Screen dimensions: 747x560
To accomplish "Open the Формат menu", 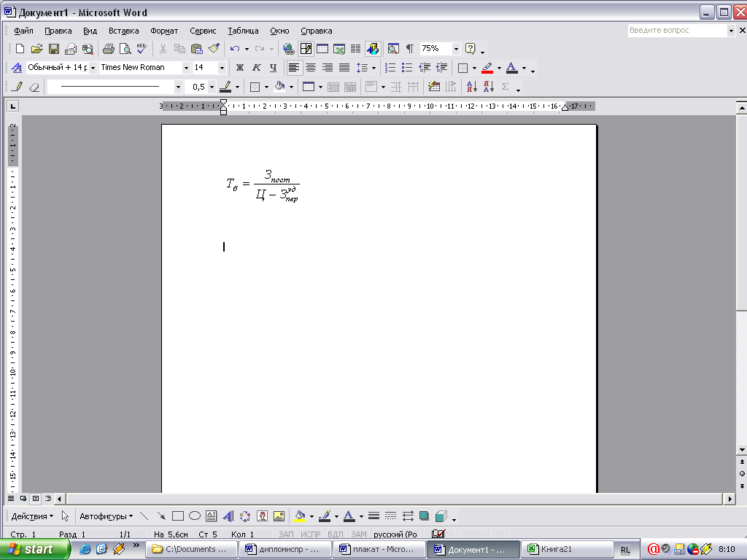I will [x=164, y=31].
